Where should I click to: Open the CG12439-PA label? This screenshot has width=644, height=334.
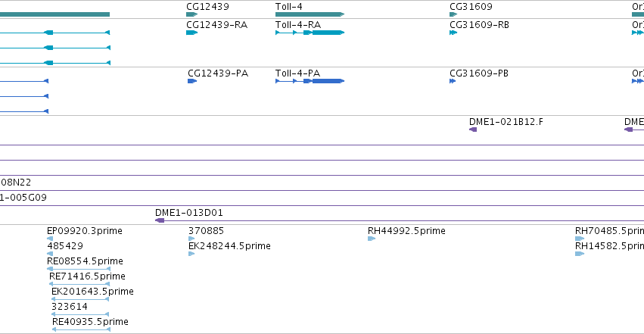pos(218,73)
